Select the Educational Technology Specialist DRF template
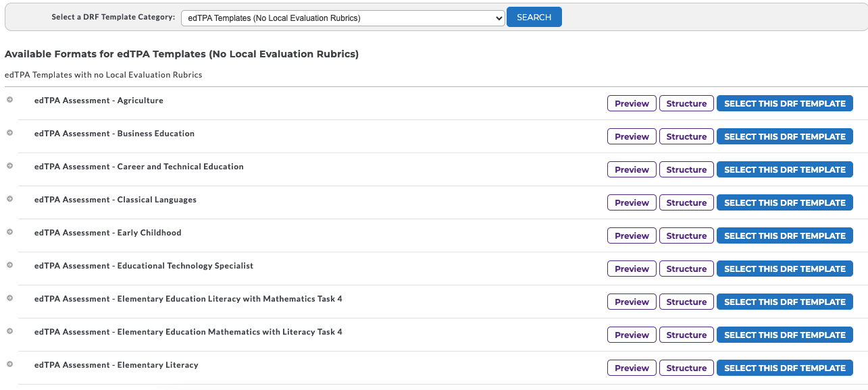The height and width of the screenshot is (390, 868). (x=785, y=269)
